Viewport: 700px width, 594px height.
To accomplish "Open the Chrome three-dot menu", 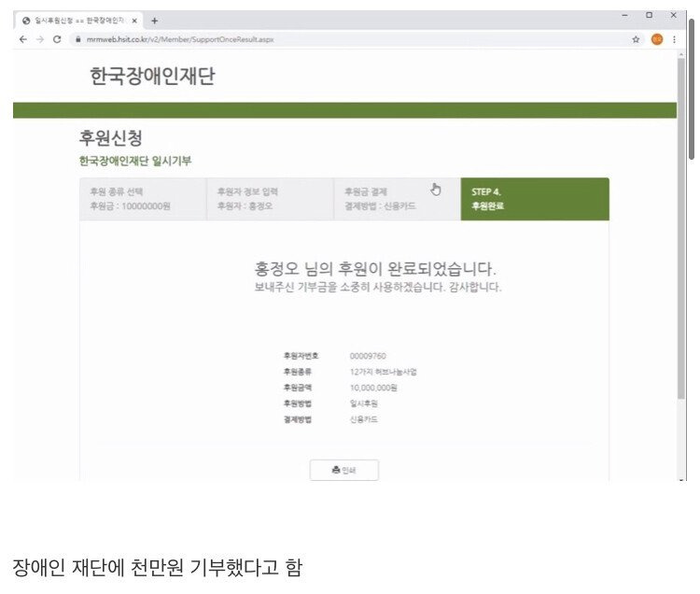I will pos(674,39).
